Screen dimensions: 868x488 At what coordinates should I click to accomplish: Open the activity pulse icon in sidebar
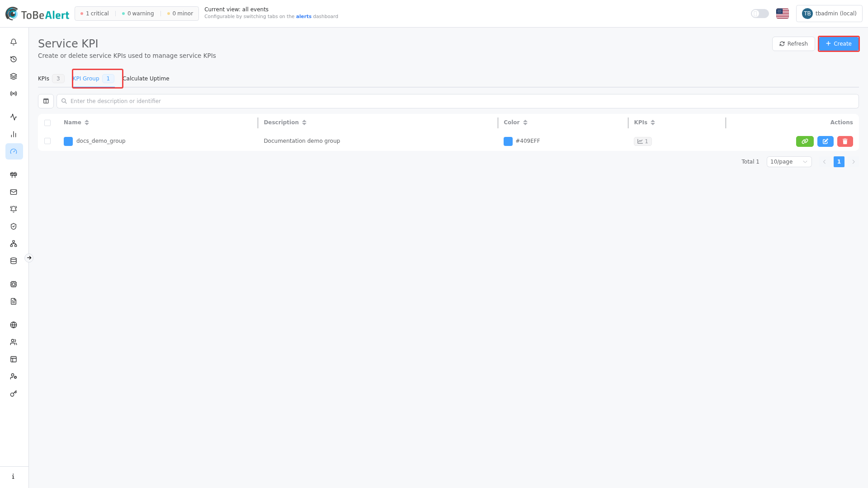[14, 117]
